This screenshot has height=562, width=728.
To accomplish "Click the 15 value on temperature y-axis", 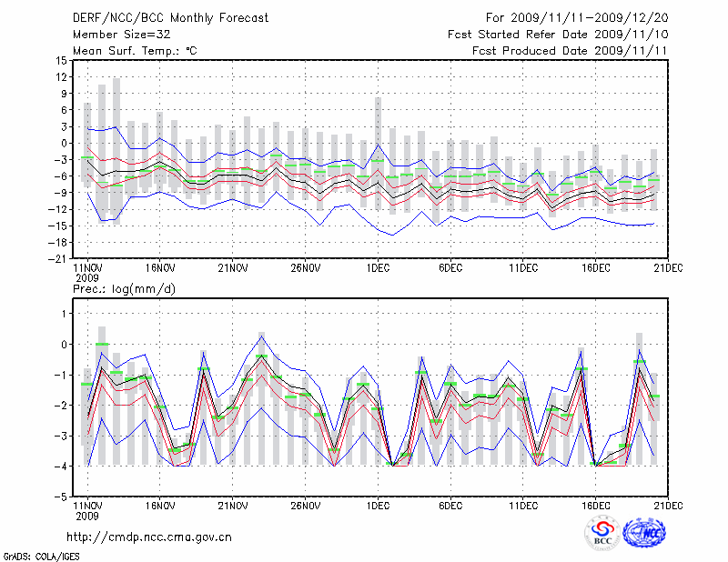I will coord(60,60).
